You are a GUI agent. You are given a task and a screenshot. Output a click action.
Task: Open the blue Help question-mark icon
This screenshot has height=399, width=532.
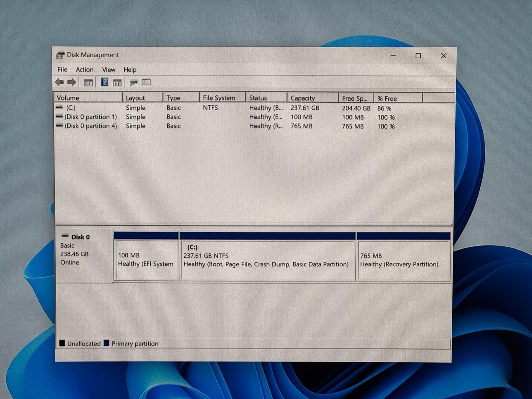click(x=105, y=82)
